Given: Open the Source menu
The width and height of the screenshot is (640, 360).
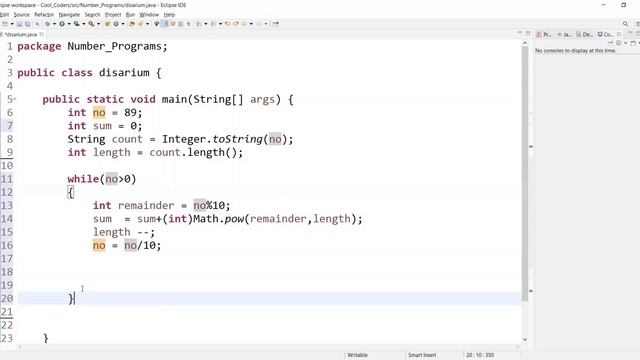Looking at the screenshot, I should point(21,14).
